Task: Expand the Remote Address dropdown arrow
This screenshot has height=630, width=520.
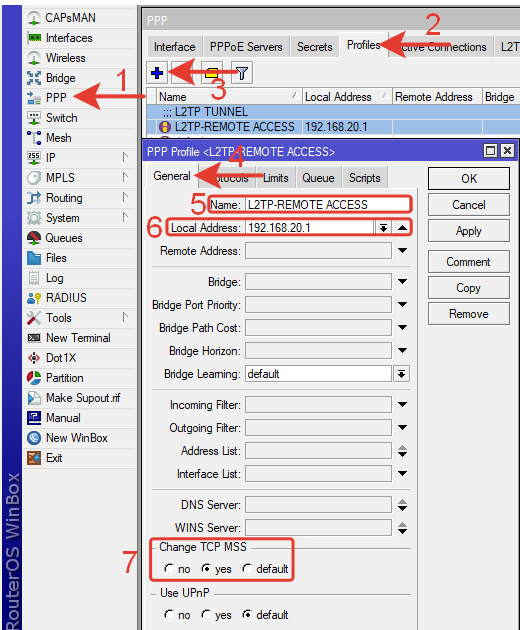Action: [x=402, y=251]
